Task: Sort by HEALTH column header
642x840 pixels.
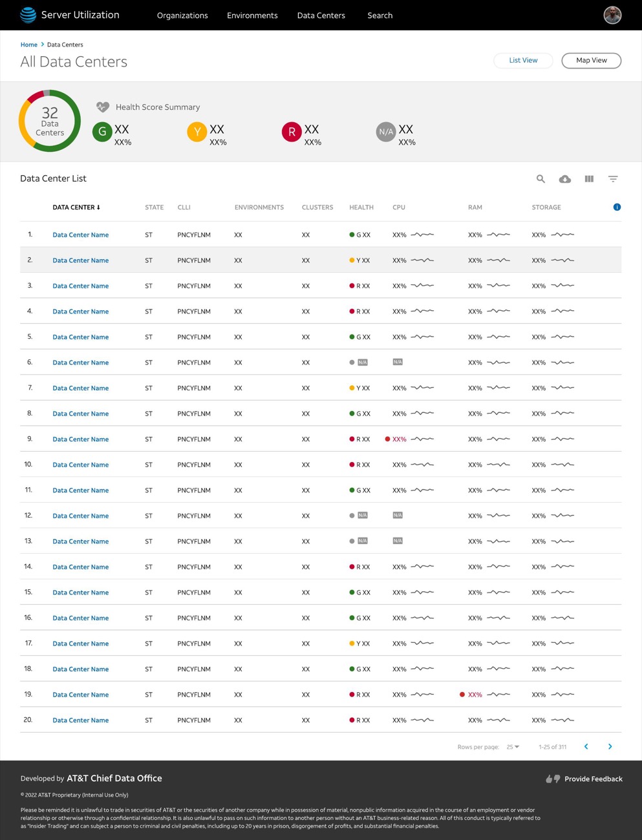Action: point(361,207)
